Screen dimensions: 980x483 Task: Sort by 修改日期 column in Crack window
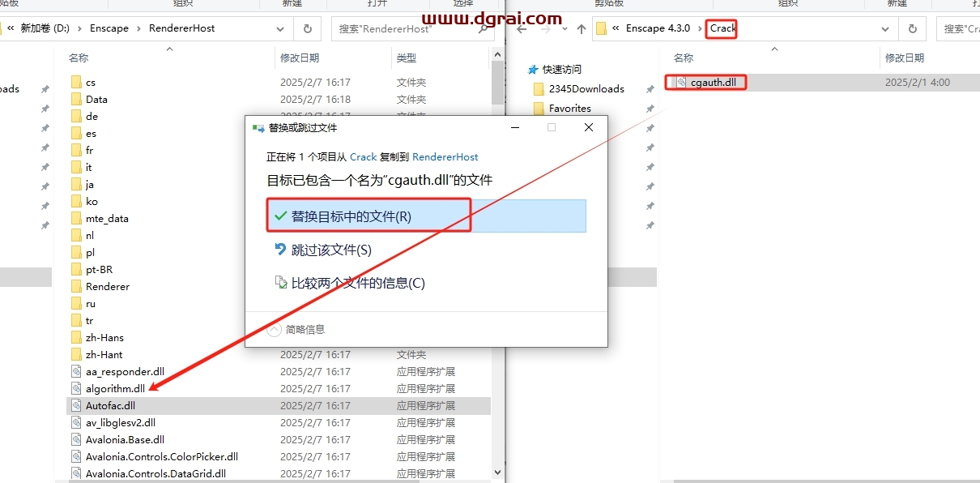(x=905, y=58)
